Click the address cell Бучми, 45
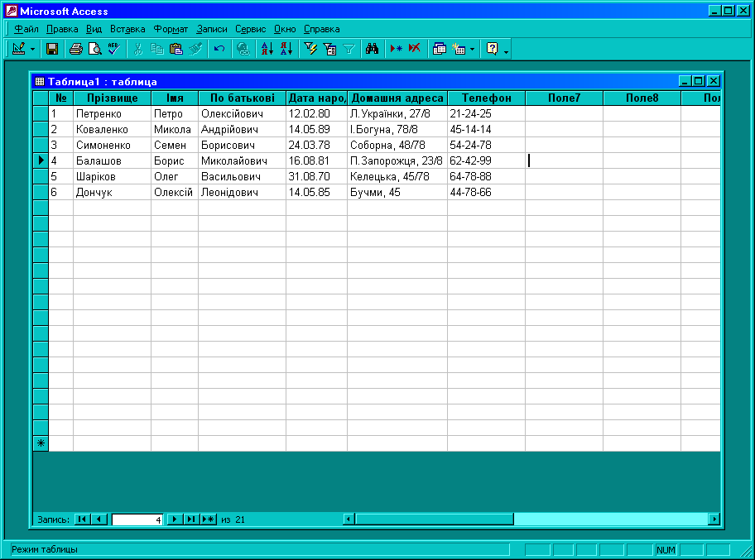 [x=397, y=193]
